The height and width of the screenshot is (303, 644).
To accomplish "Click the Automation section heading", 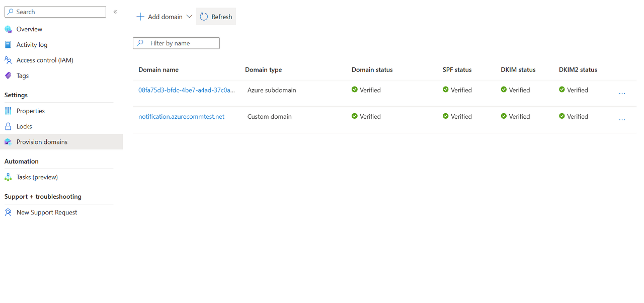I will [x=22, y=161].
